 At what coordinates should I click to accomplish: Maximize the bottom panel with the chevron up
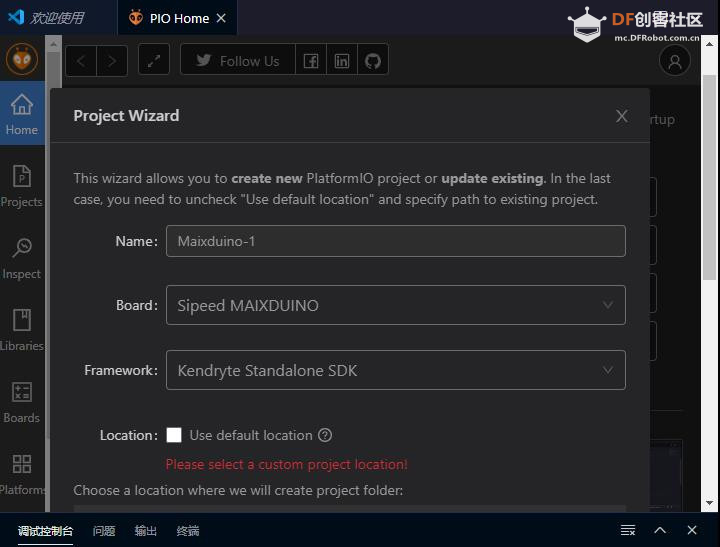660,530
